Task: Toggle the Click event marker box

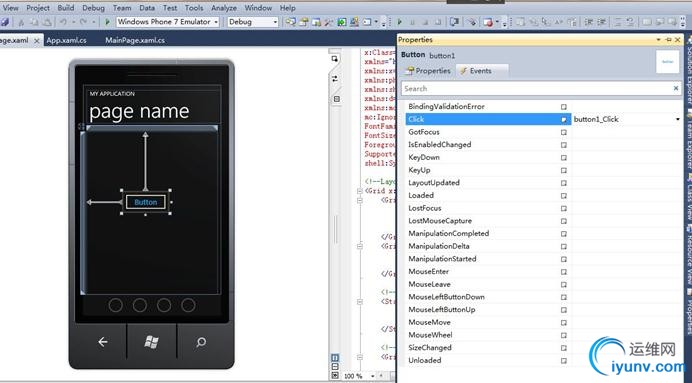Action: coord(564,120)
